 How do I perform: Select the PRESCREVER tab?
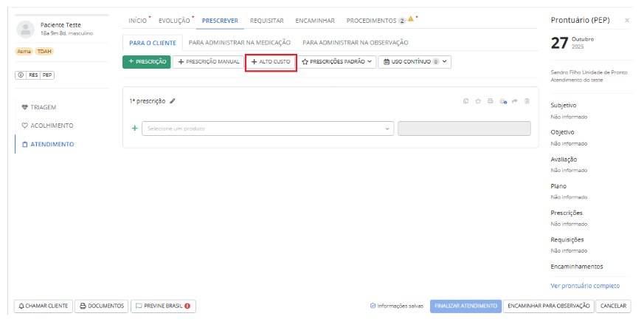pyautogui.click(x=220, y=21)
